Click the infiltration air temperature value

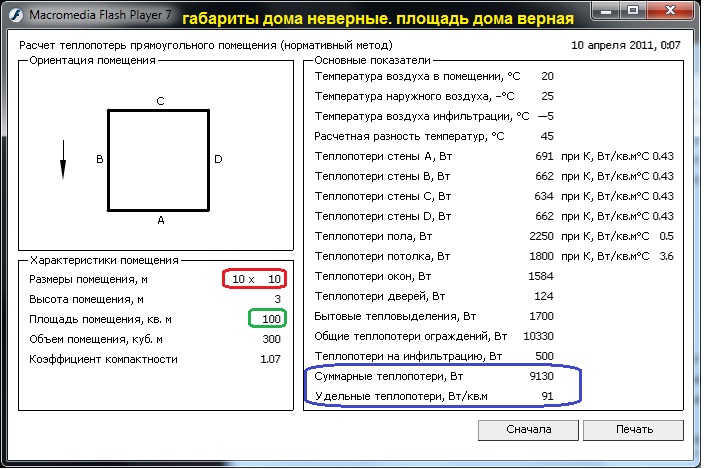545,116
